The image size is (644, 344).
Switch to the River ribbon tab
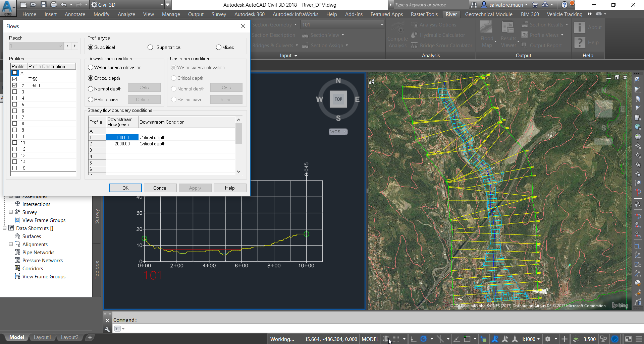[451, 14]
